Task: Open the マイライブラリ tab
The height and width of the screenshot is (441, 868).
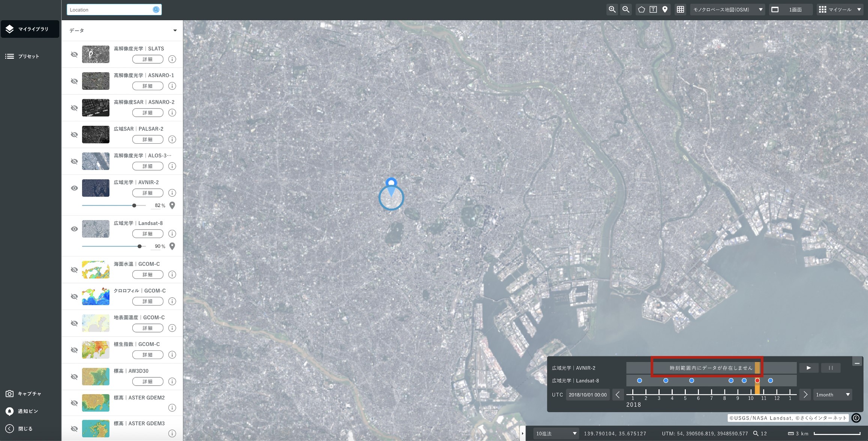Action: (x=30, y=29)
